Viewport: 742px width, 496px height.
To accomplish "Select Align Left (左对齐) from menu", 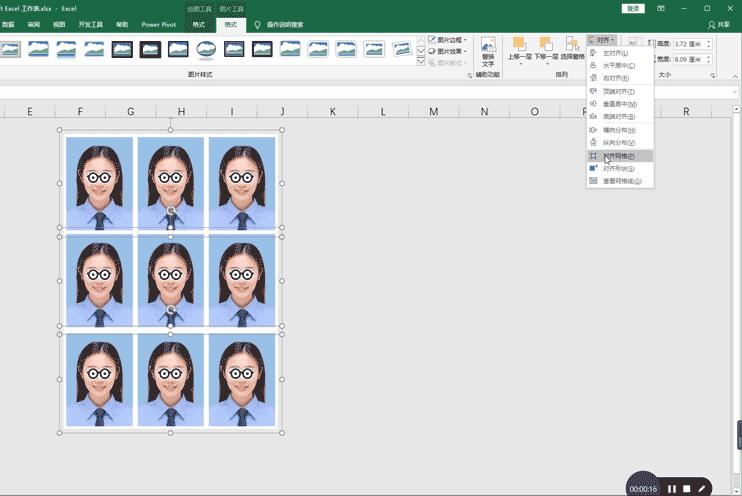I will click(616, 53).
